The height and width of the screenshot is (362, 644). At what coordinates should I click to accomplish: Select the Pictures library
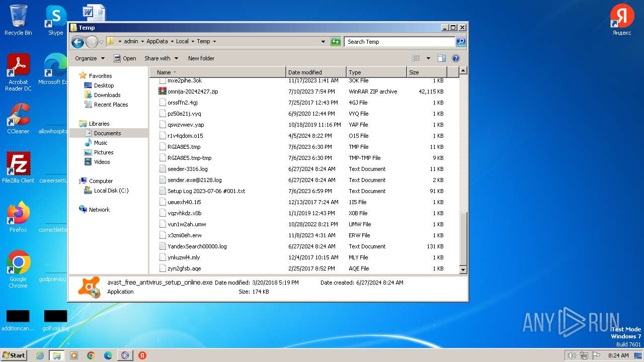click(104, 152)
